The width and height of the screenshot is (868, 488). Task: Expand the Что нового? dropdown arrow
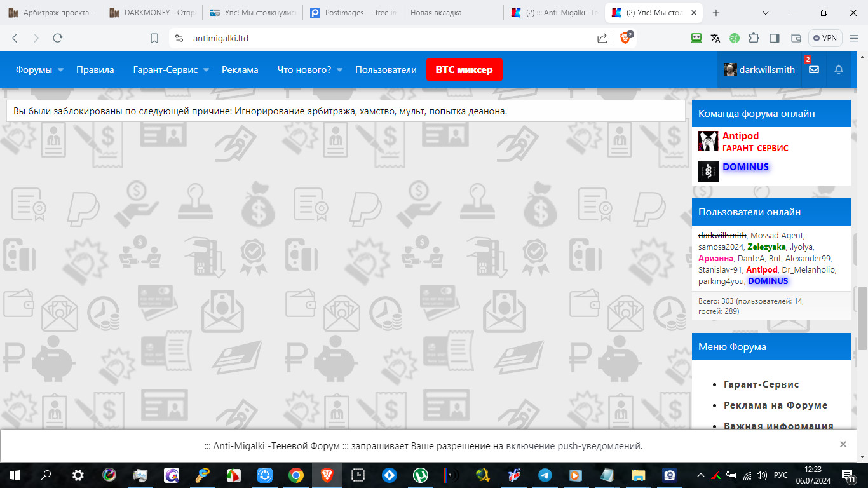(340, 70)
